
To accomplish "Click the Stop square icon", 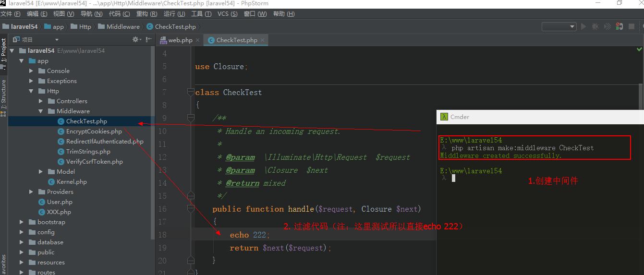I will coord(632,27).
